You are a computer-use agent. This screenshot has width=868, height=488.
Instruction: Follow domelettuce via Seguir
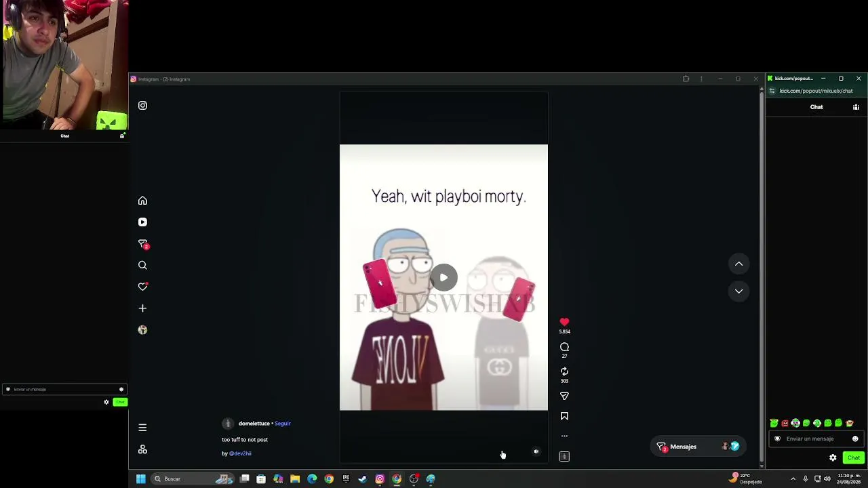[283, 424]
